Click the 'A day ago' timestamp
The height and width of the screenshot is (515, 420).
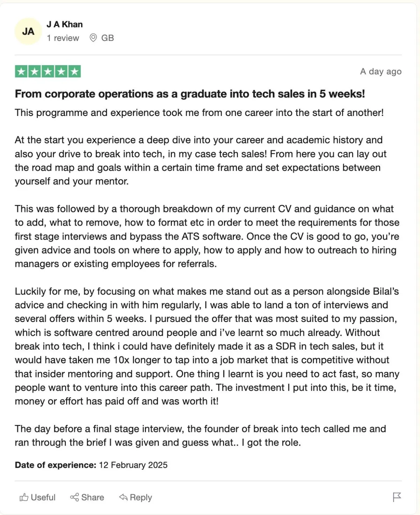pyautogui.click(x=381, y=71)
